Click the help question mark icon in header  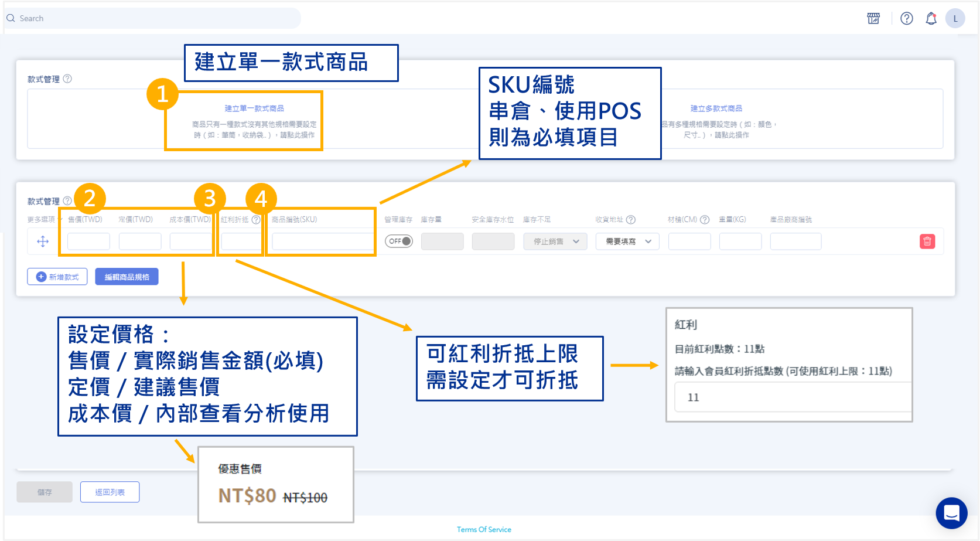tap(907, 19)
